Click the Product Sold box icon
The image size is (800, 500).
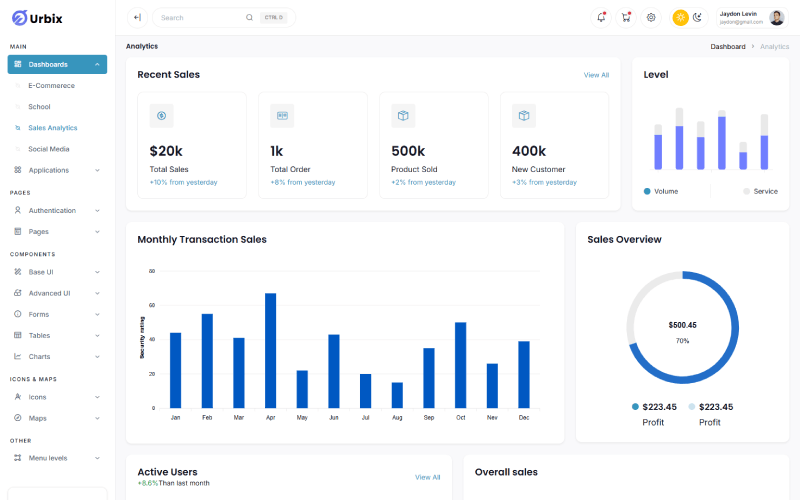click(403, 116)
